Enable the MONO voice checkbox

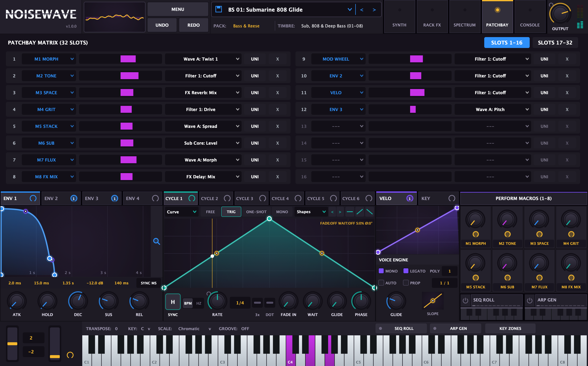[381, 271]
